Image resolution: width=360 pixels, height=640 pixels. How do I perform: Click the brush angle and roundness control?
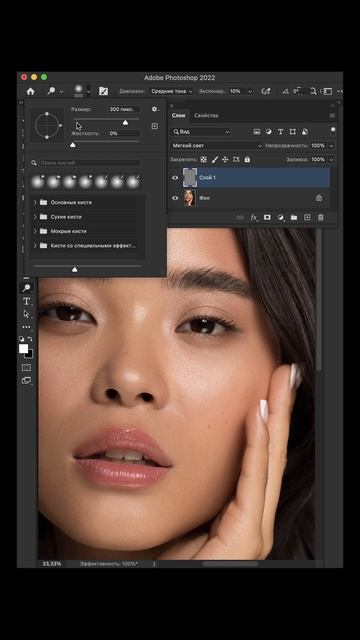(x=47, y=126)
